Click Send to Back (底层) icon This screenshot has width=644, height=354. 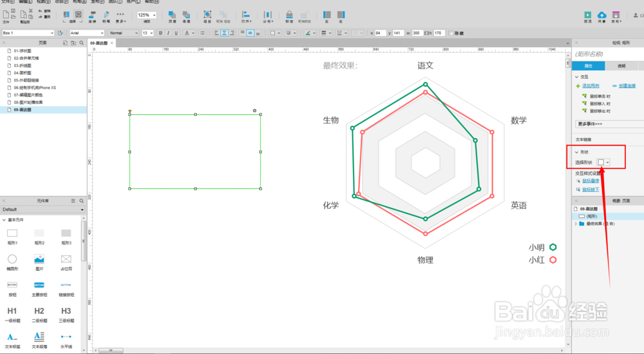pos(186,14)
